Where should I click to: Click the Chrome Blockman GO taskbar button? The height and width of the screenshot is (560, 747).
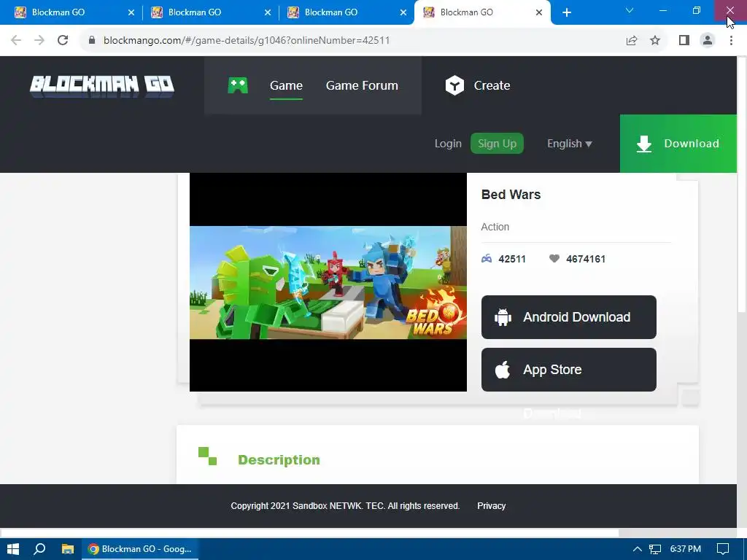pyautogui.click(x=141, y=549)
